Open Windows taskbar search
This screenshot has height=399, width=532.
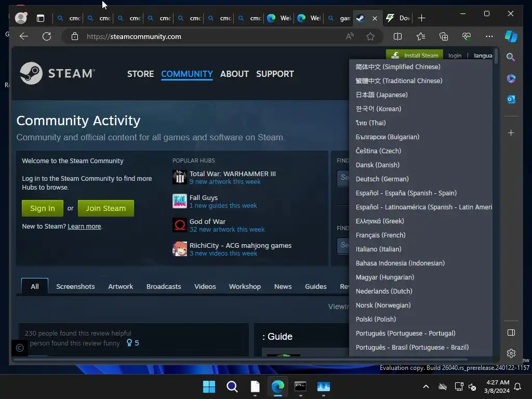pos(232,387)
